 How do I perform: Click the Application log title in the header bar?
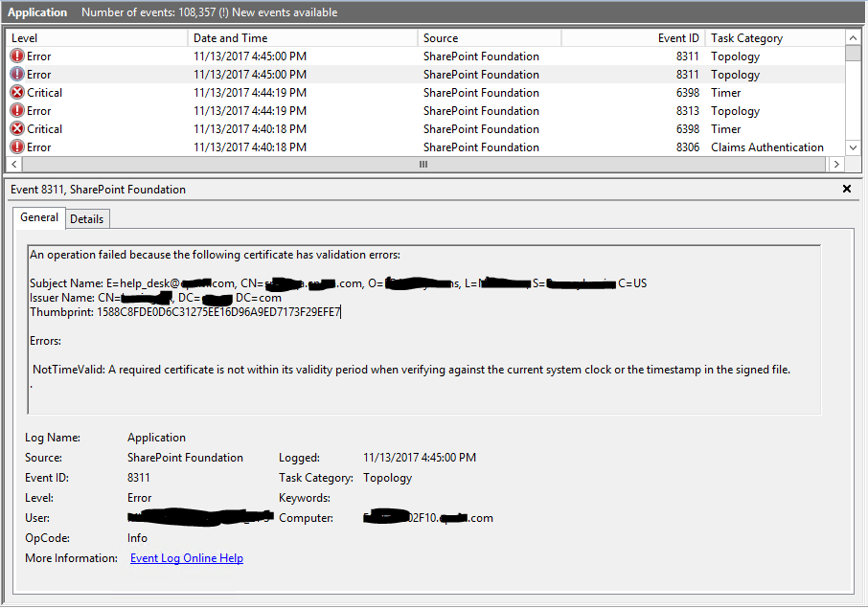click(x=37, y=12)
